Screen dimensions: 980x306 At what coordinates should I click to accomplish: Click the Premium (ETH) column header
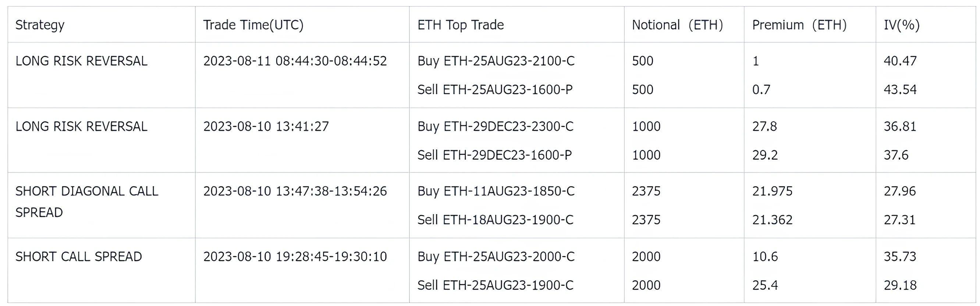coord(799,25)
